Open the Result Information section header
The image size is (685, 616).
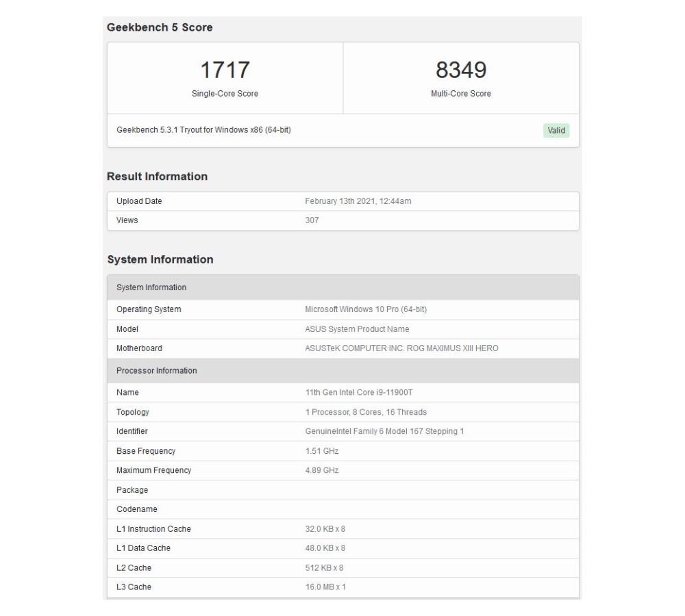[x=157, y=177]
